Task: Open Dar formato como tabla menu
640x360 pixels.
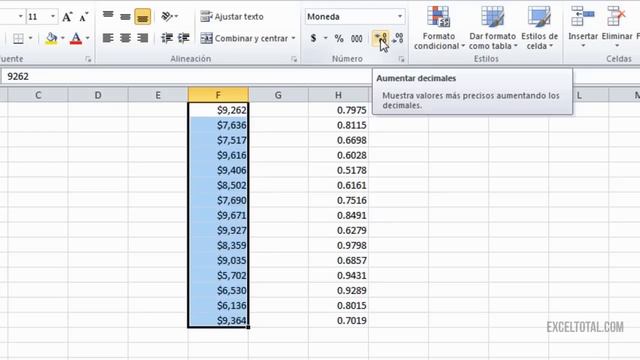Action: [x=493, y=28]
